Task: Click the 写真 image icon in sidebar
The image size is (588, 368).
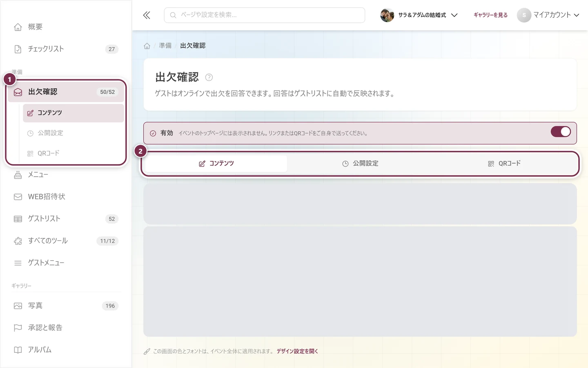Action: point(18,306)
